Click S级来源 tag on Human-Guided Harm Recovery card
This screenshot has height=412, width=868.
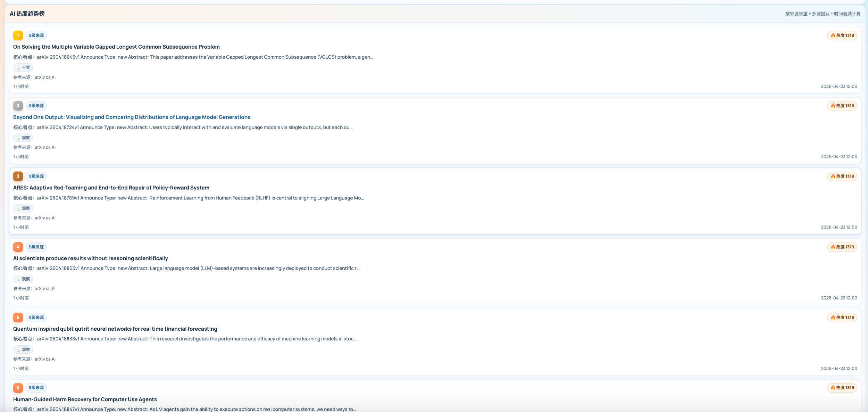[x=36, y=388]
